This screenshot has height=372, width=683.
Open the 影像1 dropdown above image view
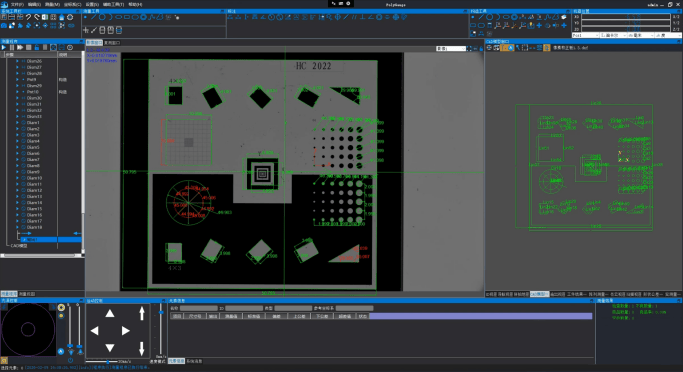[451, 49]
